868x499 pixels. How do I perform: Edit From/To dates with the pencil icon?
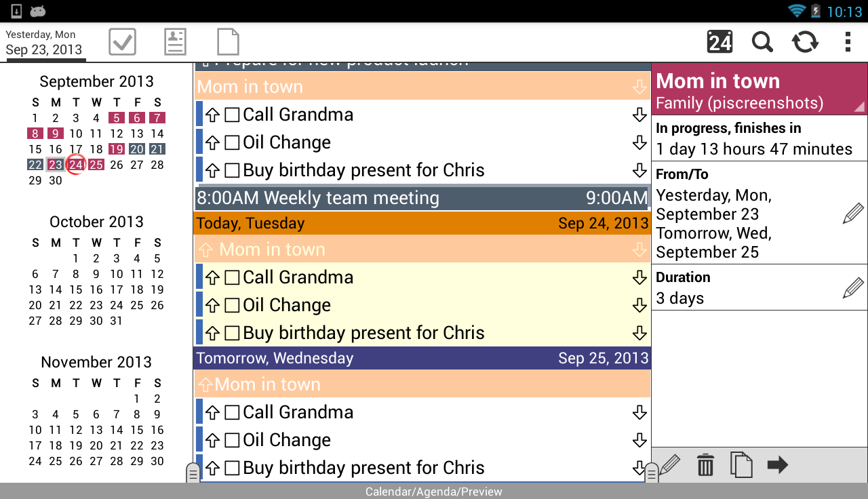click(852, 214)
